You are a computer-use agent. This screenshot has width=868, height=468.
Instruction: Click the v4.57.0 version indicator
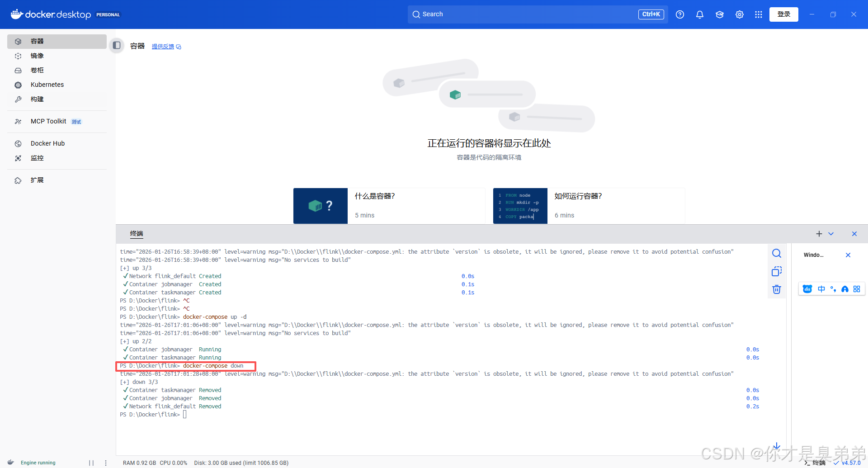(x=848, y=463)
